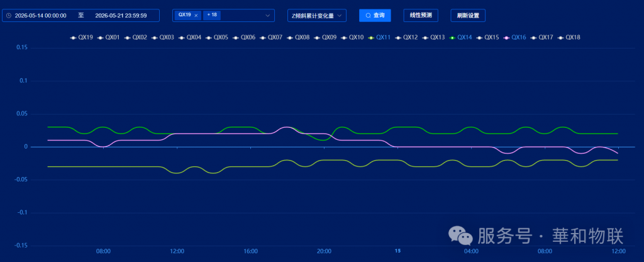Toggle QX07 series in legend

pyautogui.click(x=271, y=37)
